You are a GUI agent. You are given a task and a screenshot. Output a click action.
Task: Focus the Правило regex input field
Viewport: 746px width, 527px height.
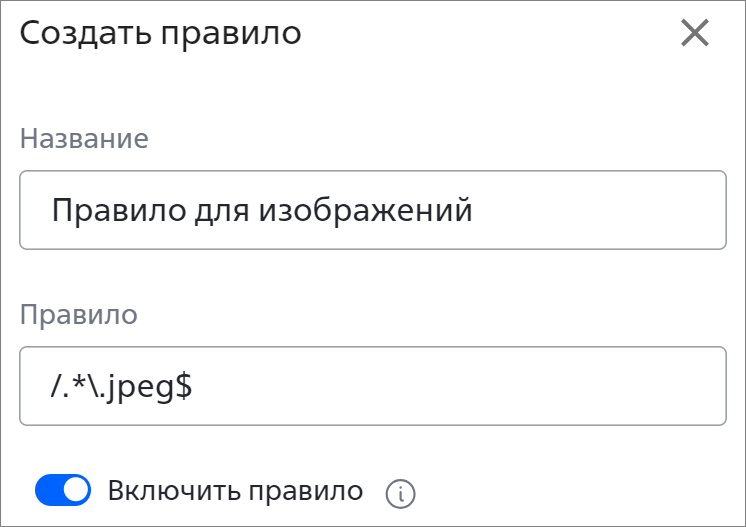(x=373, y=386)
